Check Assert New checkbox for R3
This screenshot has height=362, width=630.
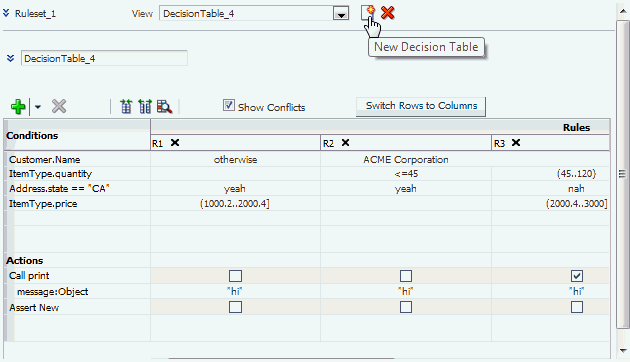coord(577,307)
